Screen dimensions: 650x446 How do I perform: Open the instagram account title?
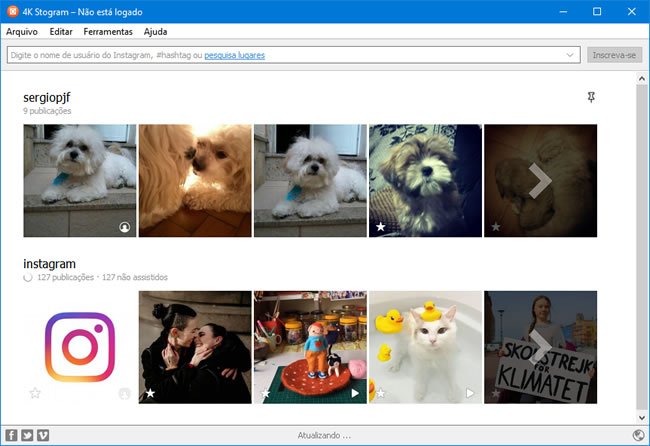click(x=49, y=264)
